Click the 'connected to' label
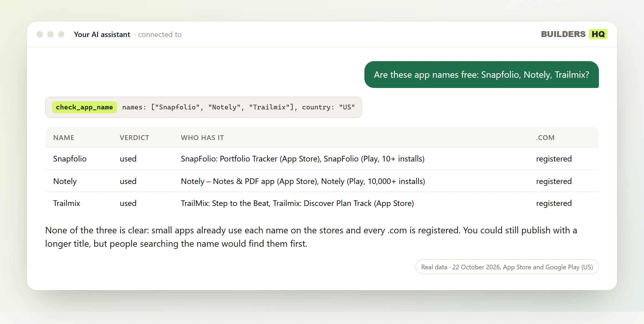 [x=160, y=35]
